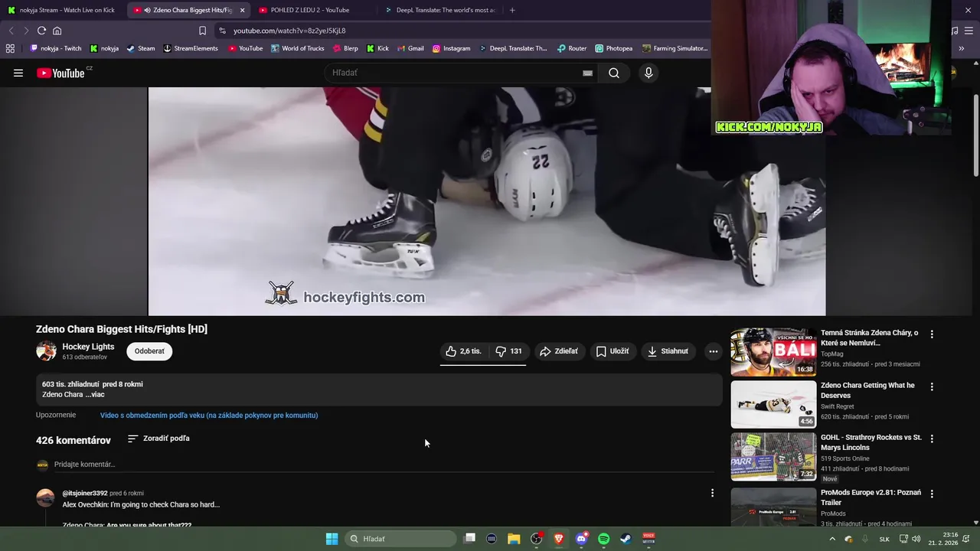Open menu for ProMods Europe video
The image size is (980, 551).
[932, 494]
